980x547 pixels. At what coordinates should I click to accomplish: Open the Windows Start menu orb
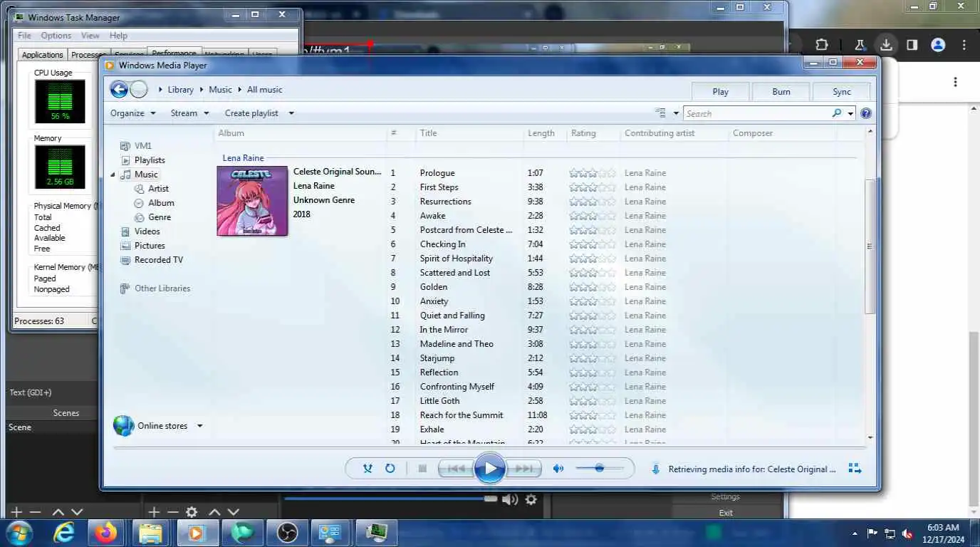pos(19,533)
